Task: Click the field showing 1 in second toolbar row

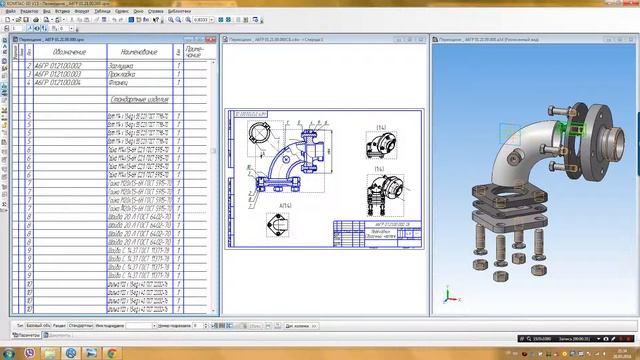Action: pyautogui.click(x=17, y=29)
